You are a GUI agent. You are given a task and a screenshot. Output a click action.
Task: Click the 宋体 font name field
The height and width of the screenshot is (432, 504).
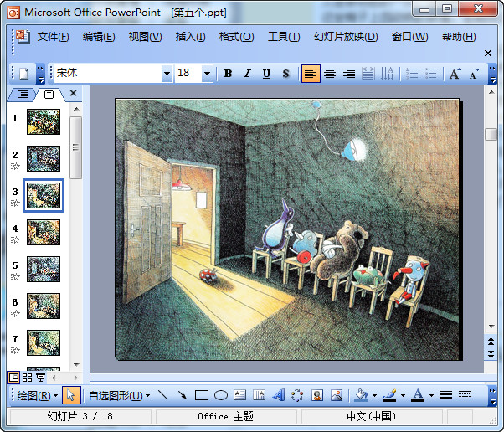pyautogui.click(x=108, y=74)
